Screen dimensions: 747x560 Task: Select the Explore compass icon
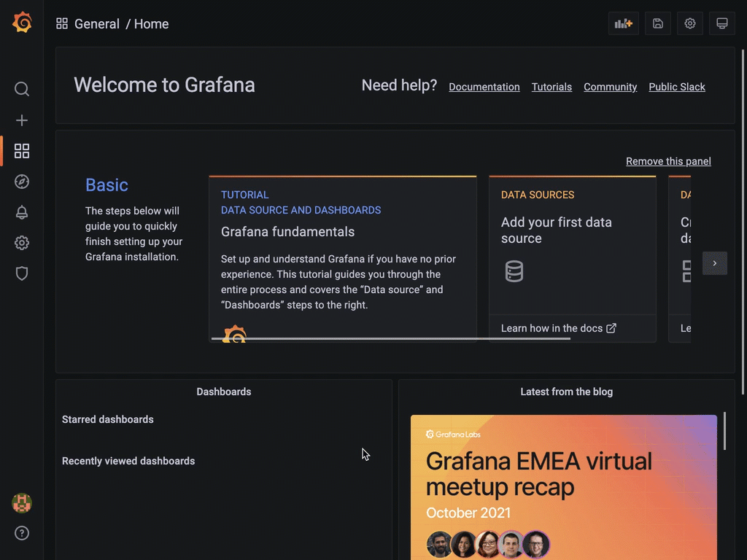(21, 182)
